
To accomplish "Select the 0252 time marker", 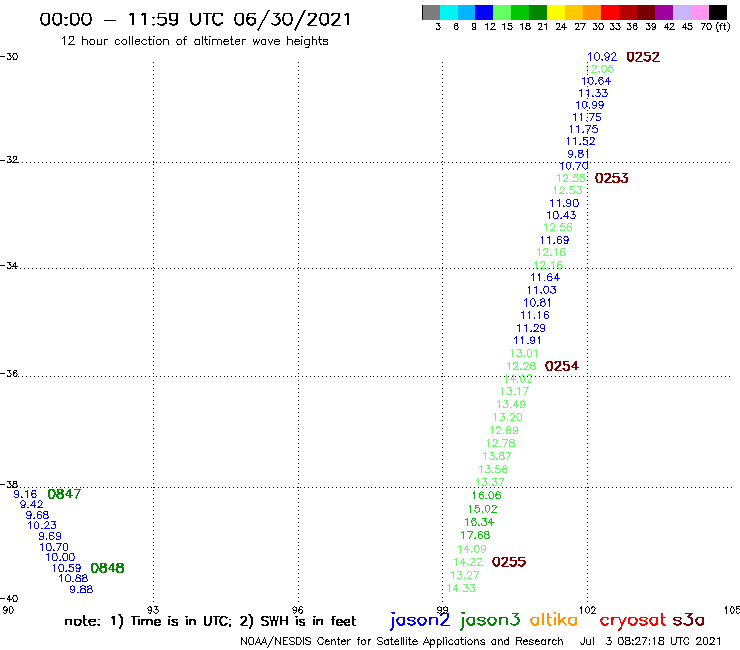I will pos(643,57).
